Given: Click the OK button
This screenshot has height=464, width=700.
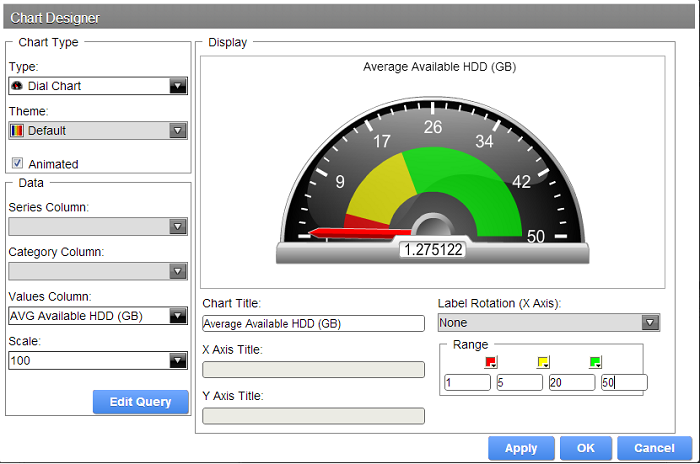Looking at the screenshot, I should pos(586,448).
